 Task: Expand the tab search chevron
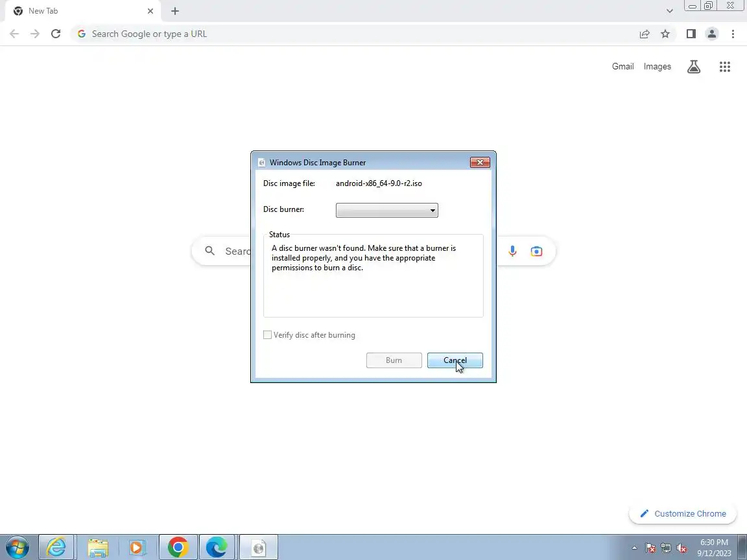[669, 11]
